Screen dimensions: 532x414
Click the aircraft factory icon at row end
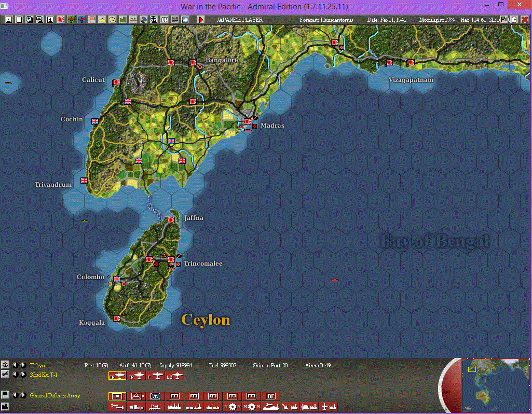click(x=328, y=407)
